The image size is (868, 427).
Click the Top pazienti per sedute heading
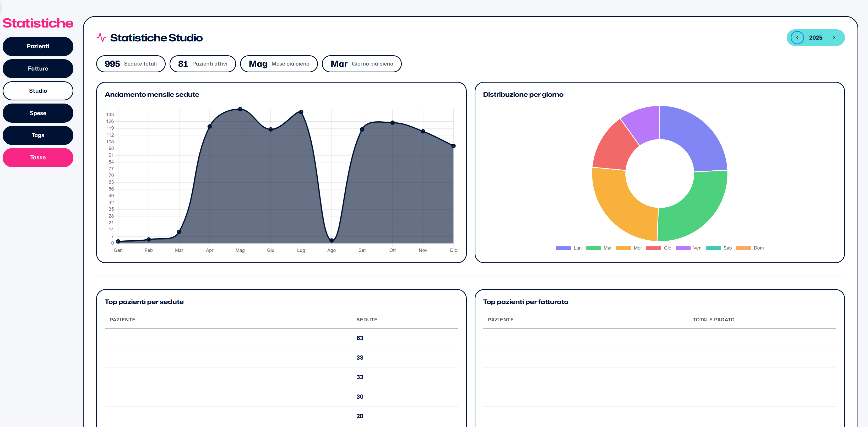click(144, 302)
